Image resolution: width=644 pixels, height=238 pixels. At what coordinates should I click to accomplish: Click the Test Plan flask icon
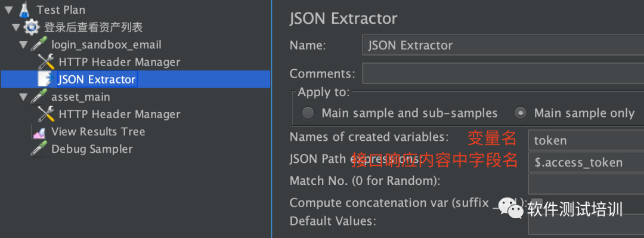point(24,9)
